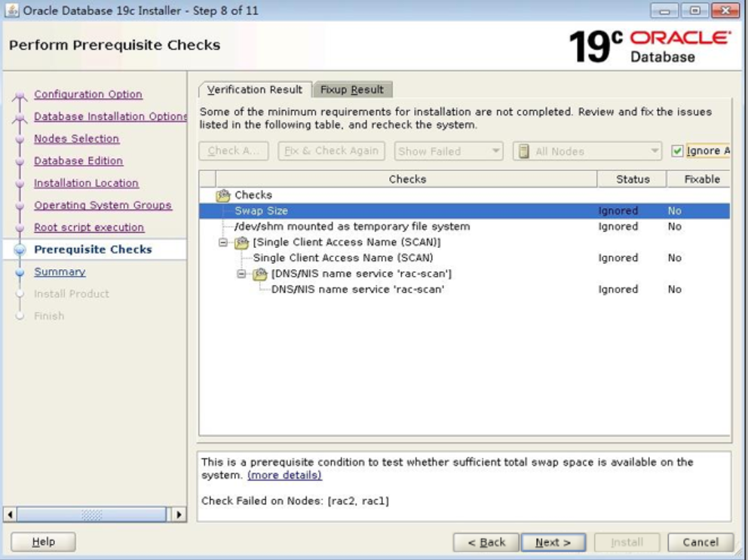Viewport: 748px width, 560px height.
Task: Click the No fixable value of DNS/NIS row
Action: point(675,289)
